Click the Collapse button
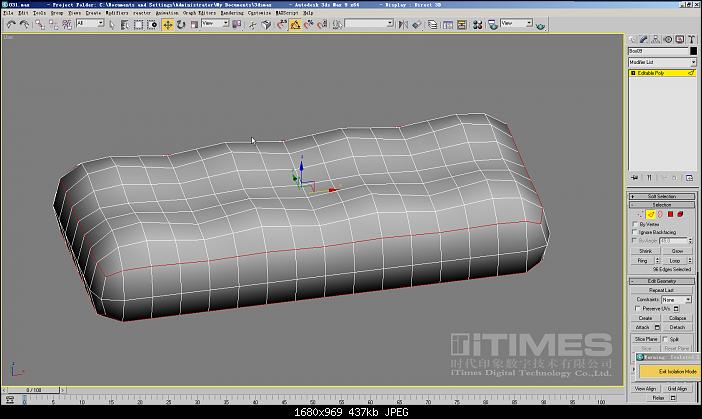This screenshot has height=419, width=702. click(x=677, y=318)
